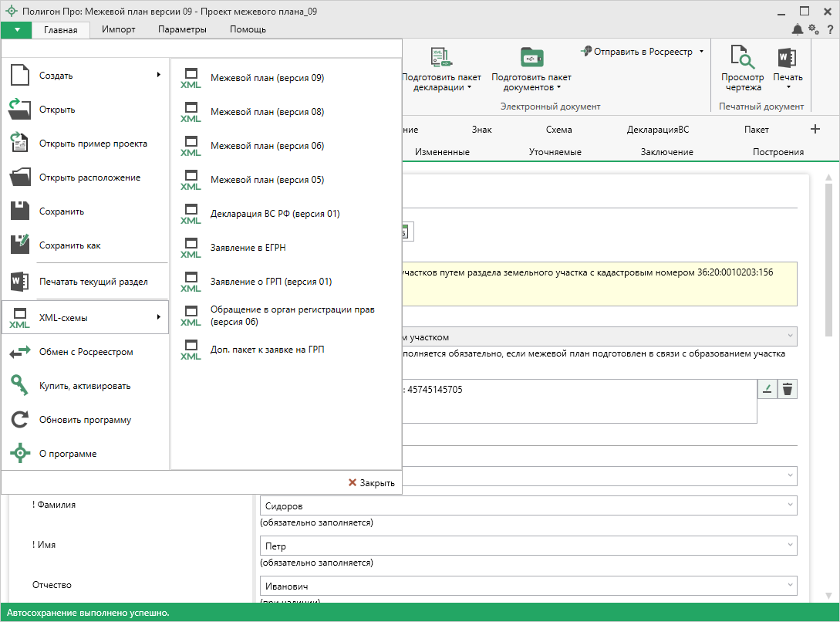Switch to the Заключение section tab

[666, 152]
